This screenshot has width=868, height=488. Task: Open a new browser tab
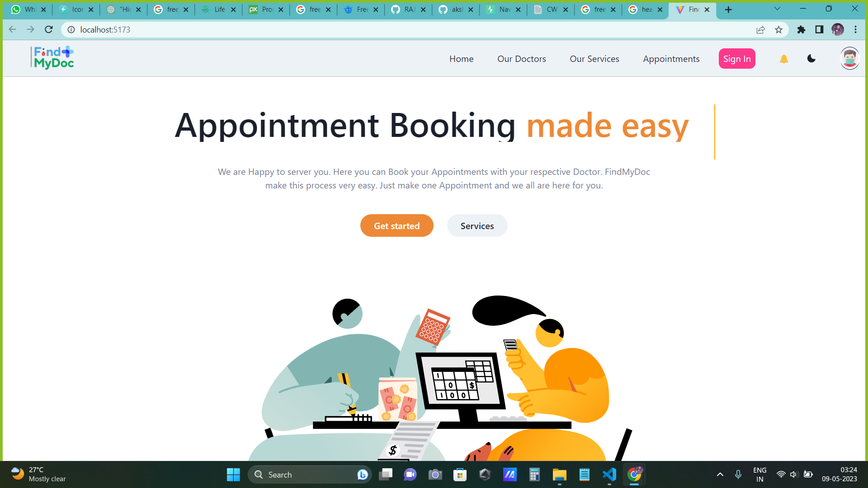pos(728,9)
